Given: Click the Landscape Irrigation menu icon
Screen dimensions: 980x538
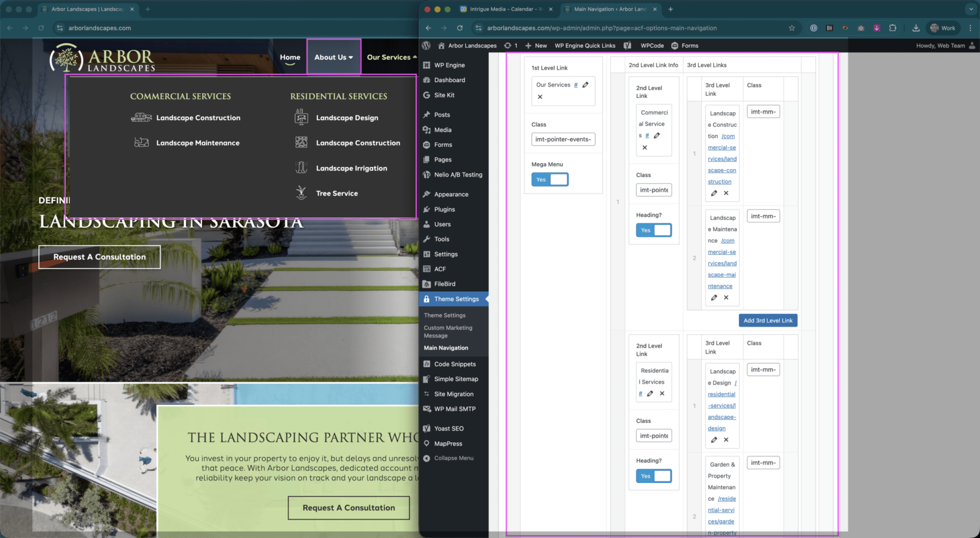Looking at the screenshot, I should click(301, 168).
